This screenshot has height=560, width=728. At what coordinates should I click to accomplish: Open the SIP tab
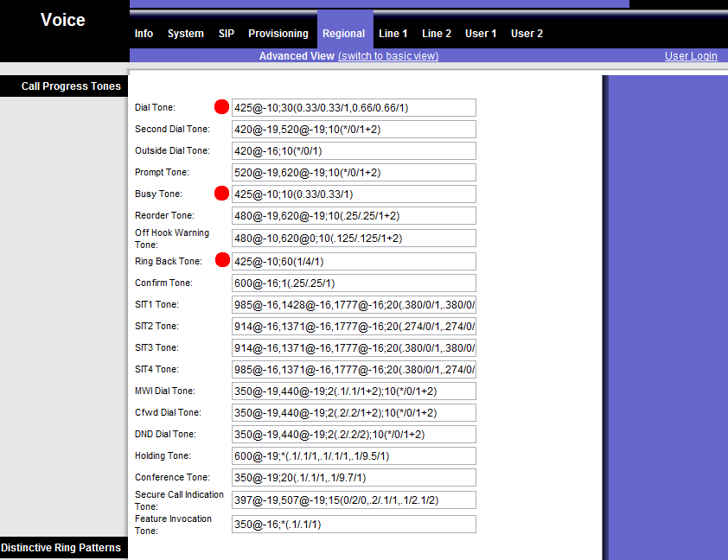click(227, 34)
